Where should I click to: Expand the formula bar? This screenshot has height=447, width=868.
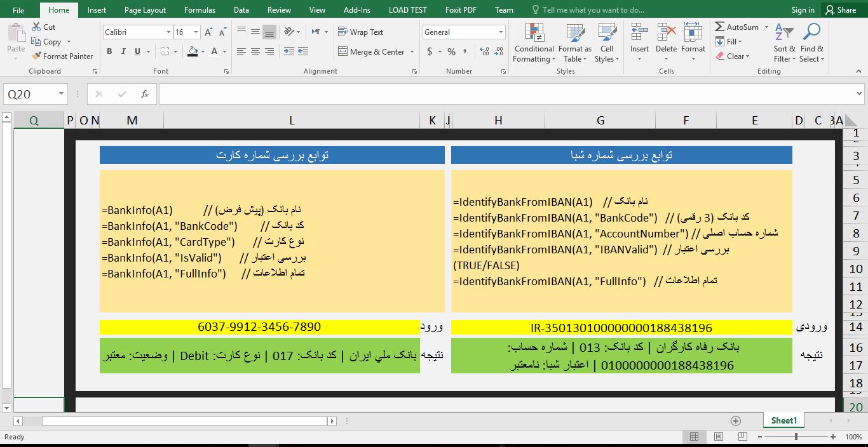click(x=859, y=94)
